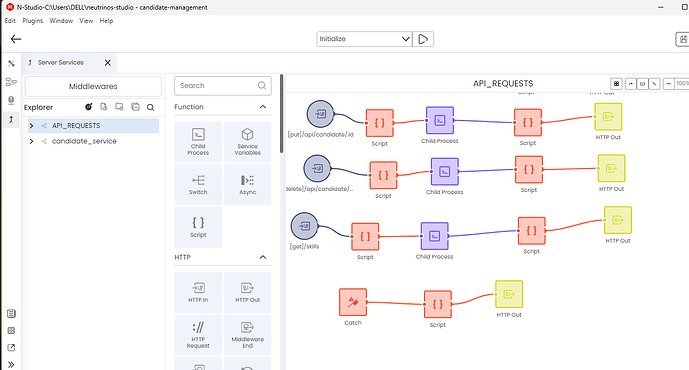The height and width of the screenshot is (370, 689).
Task: Switch to straight line connector style
Action: [654, 83]
